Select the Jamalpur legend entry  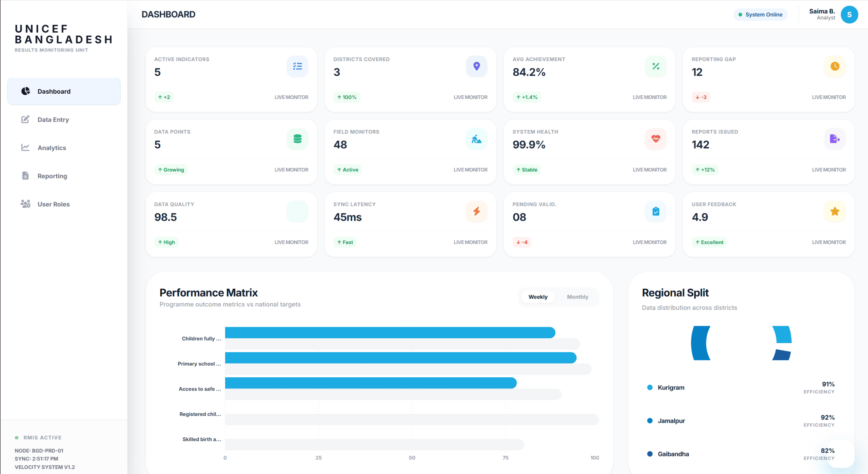point(671,420)
